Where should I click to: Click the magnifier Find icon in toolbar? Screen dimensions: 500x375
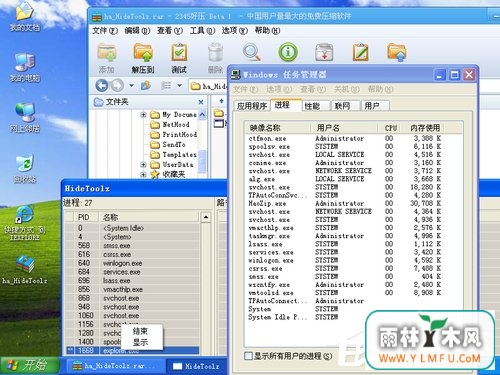click(x=252, y=52)
